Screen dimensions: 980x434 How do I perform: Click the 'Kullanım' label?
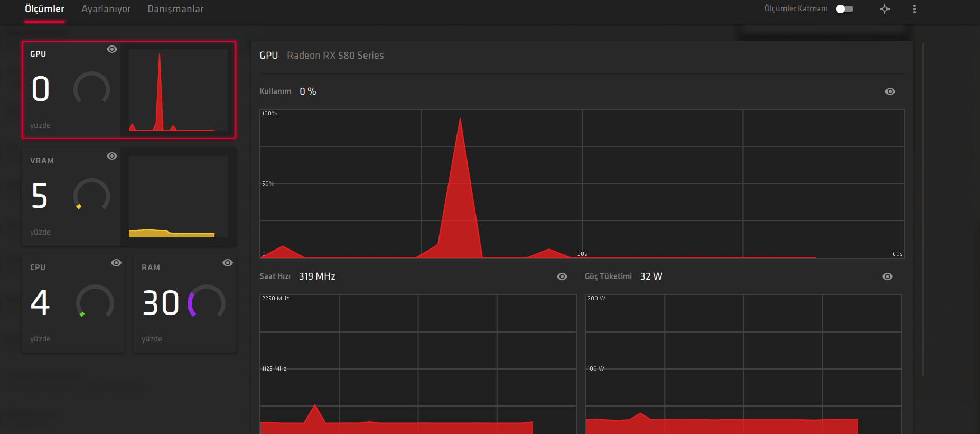tap(275, 91)
